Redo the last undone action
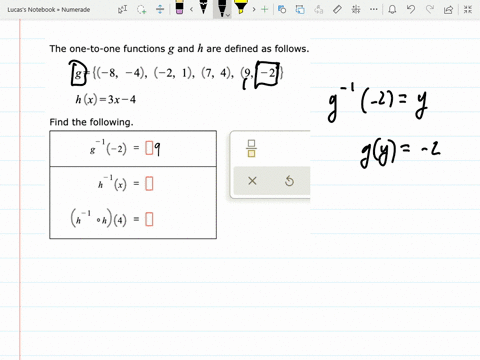This screenshot has width=480, height=360. click(x=430, y=9)
